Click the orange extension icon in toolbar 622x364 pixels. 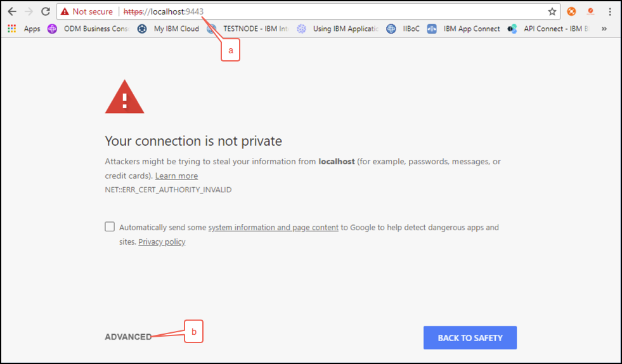coord(571,11)
